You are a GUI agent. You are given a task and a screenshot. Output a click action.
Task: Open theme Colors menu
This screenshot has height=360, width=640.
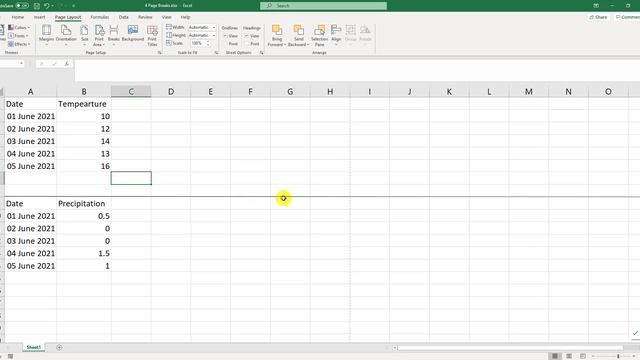[19, 27]
